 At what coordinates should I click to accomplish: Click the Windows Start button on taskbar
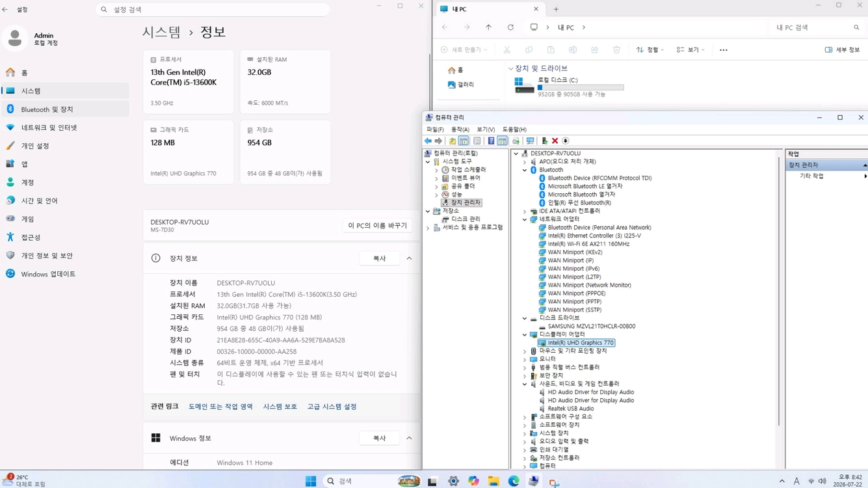[311, 481]
